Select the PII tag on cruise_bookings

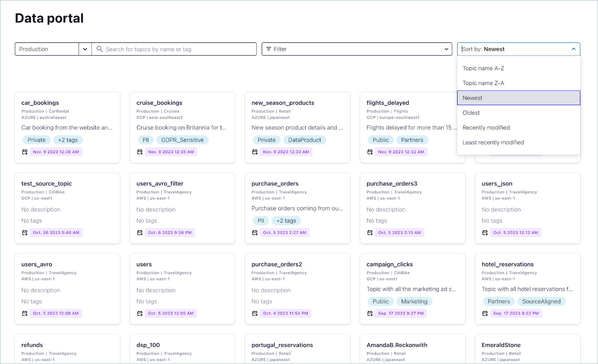[146, 140]
